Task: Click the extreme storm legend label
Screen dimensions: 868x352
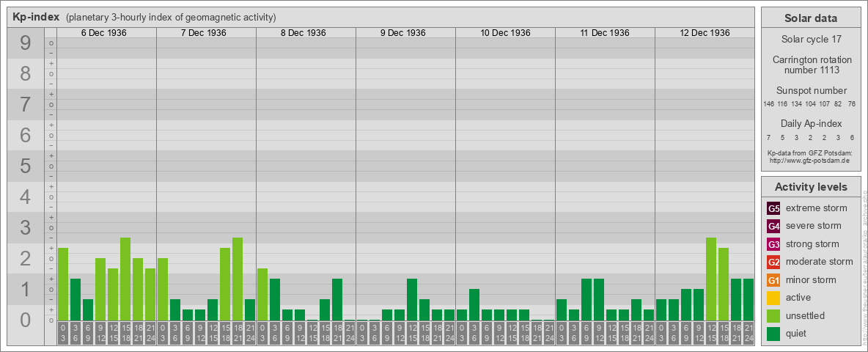Action: coord(817,209)
